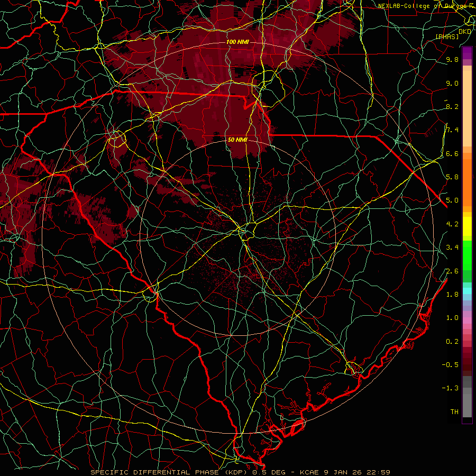
Task: Click the "2.6" color scale label
Action: coord(452,271)
